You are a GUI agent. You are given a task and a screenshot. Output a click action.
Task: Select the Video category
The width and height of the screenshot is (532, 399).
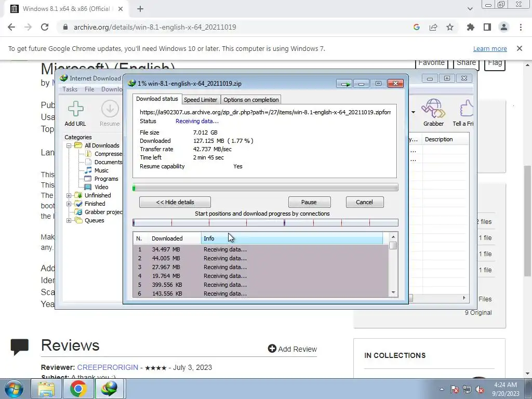point(97,187)
